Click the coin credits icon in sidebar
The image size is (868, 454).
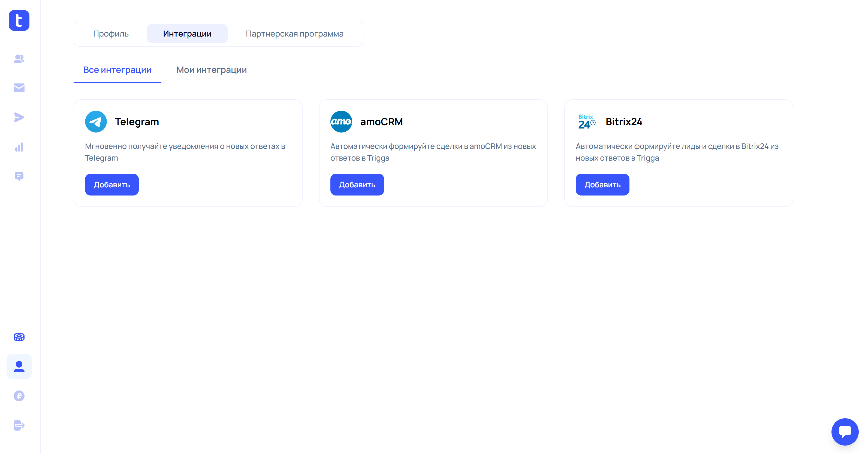click(x=19, y=337)
